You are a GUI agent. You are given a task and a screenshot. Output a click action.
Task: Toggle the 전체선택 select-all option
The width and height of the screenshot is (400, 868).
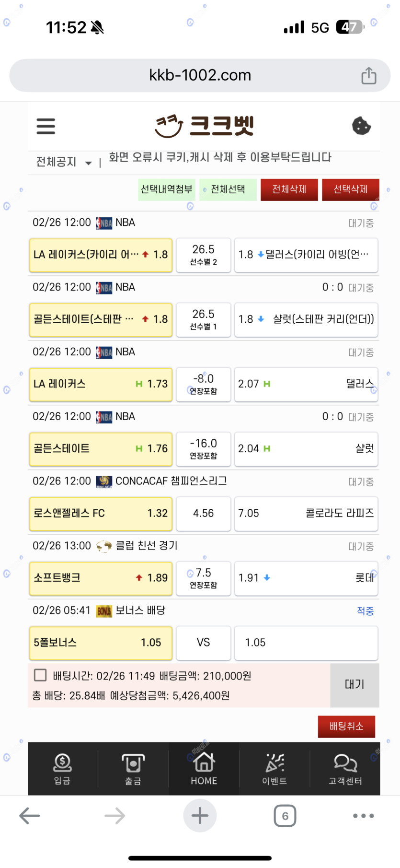(x=228, y=189)
